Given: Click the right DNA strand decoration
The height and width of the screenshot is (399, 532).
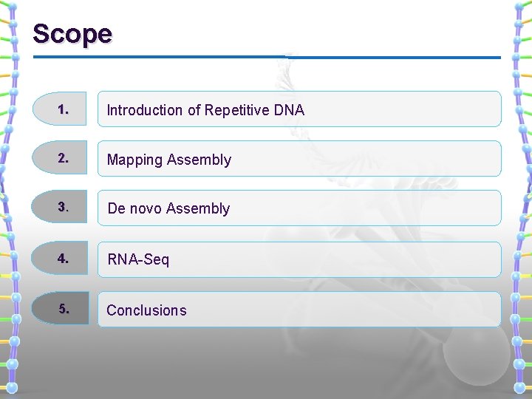Looking at the screenshot, I should (x=522, y=199).
